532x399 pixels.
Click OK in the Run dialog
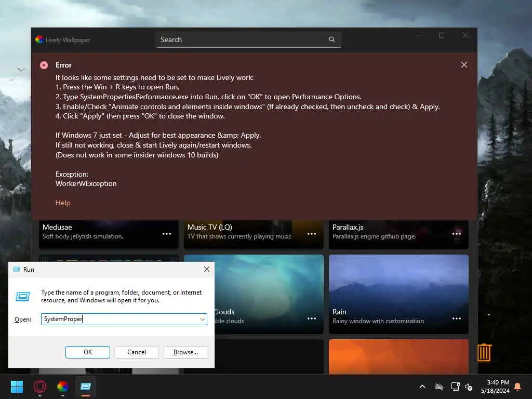87,352
